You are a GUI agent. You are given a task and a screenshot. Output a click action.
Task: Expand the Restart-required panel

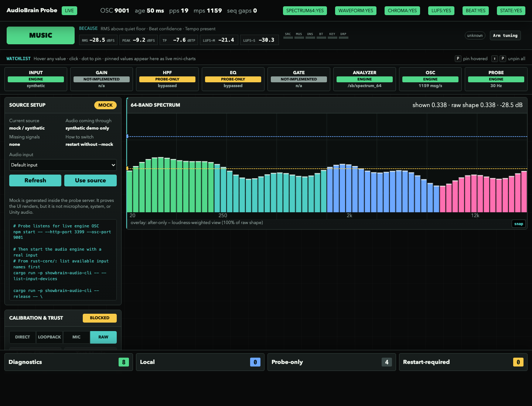(463, 362)
